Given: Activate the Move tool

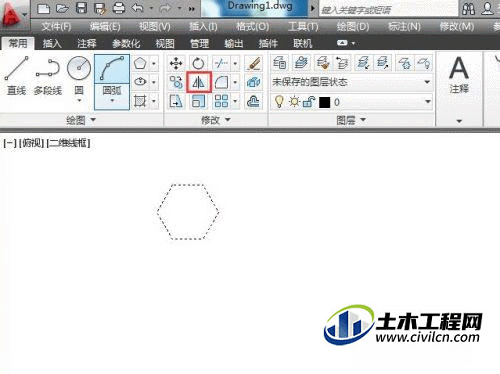Looking at the screenshot, I should point(176,63).
